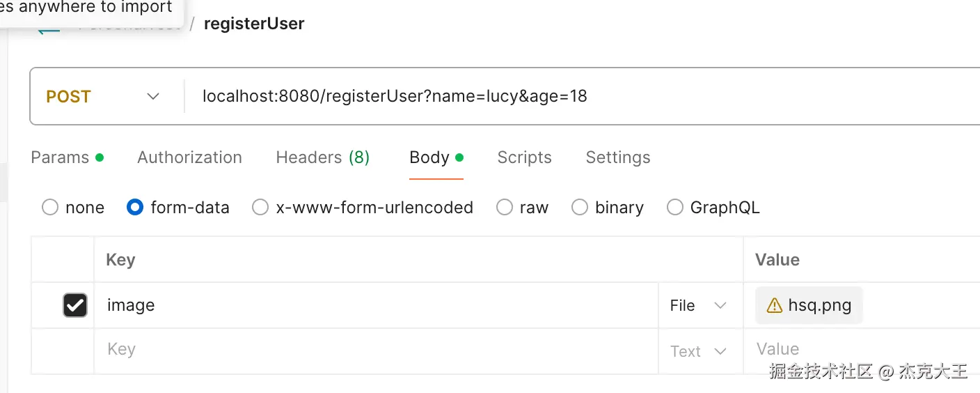
Task: Select the none body type
Action: click(x=50, y=208)
